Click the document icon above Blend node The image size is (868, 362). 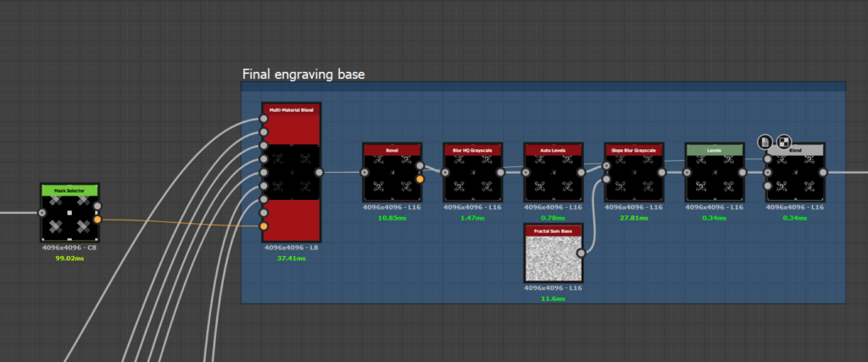[x=765, y=142]
